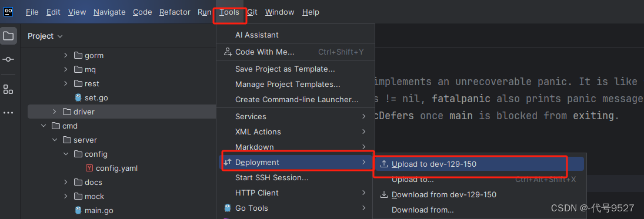Screen dimensions: 644x219
Task: Click the main.go gopher file icon
Action: (x=78, y=211)
